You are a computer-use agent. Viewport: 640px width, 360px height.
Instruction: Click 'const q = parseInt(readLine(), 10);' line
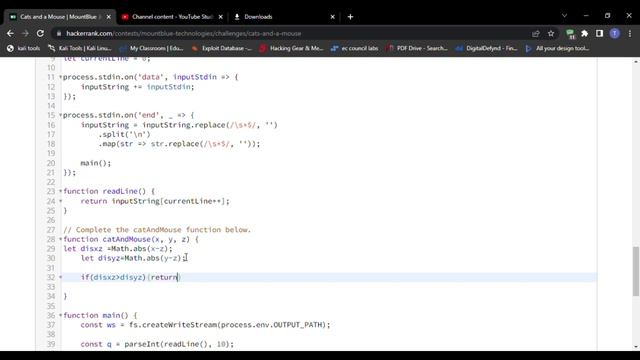coord(157,344)
